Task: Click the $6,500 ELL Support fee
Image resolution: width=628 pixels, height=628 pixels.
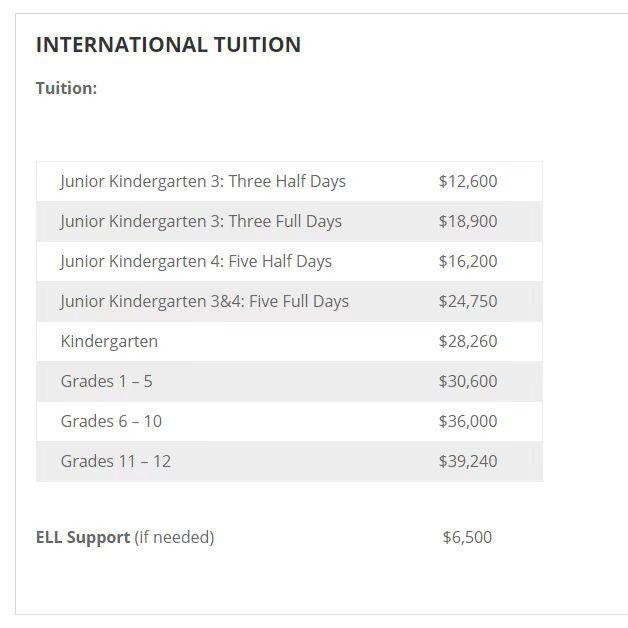Action: coord(467,537)
